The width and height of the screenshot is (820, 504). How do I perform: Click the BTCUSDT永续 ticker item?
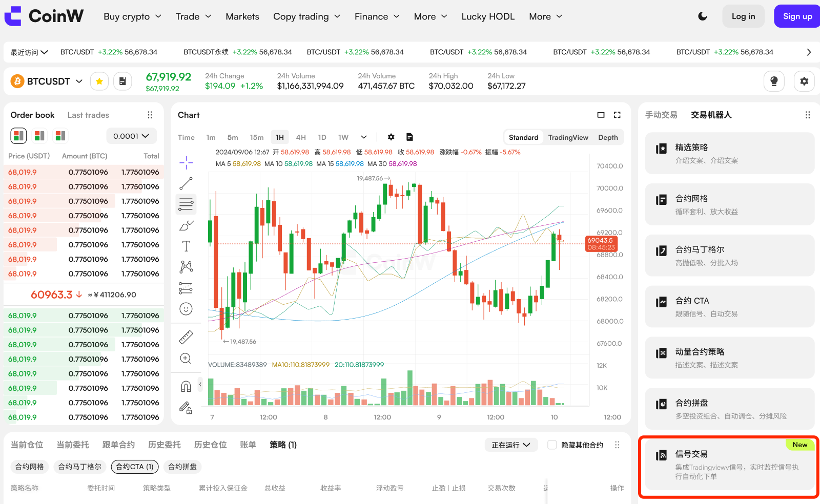(x=238, y=52)
